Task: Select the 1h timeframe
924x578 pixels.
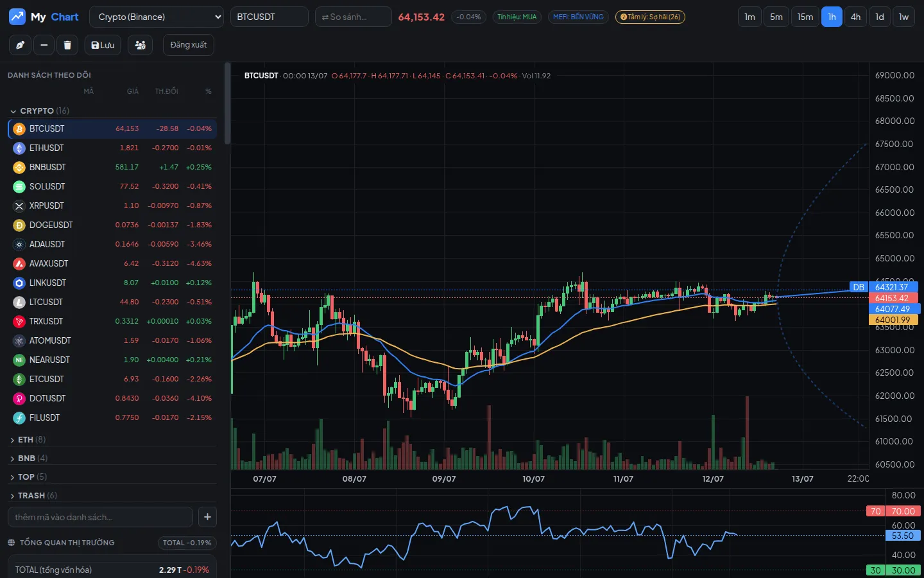Action: (832, 17)
